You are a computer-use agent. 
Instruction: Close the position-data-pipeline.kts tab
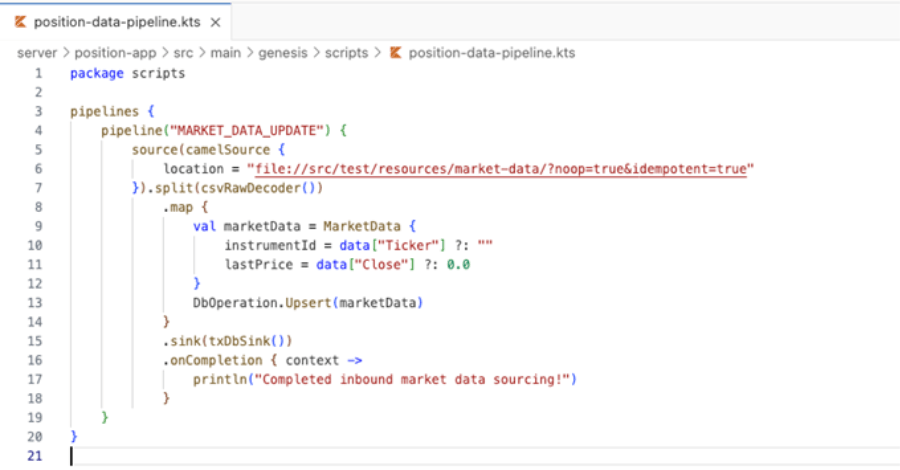pos(215,22)
